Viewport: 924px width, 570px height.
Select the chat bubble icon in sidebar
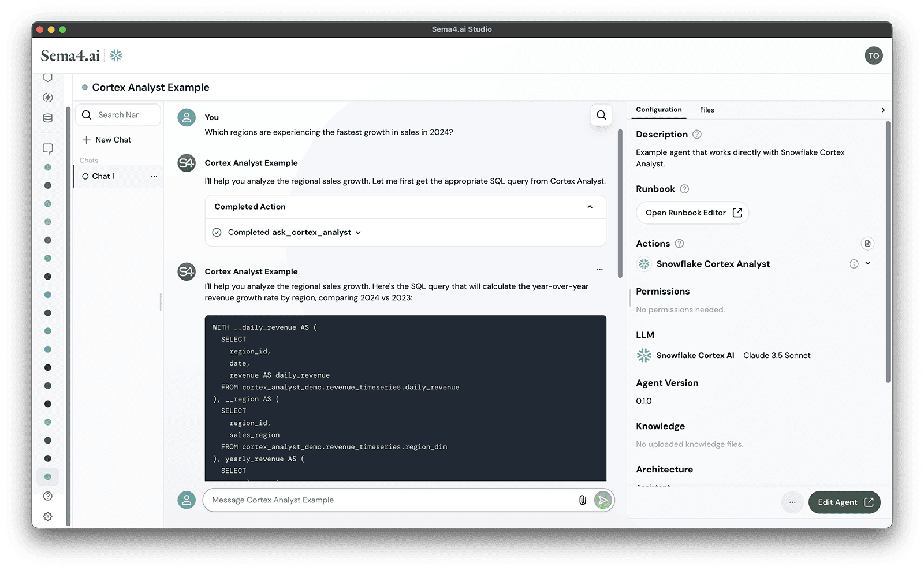point(48,148)
